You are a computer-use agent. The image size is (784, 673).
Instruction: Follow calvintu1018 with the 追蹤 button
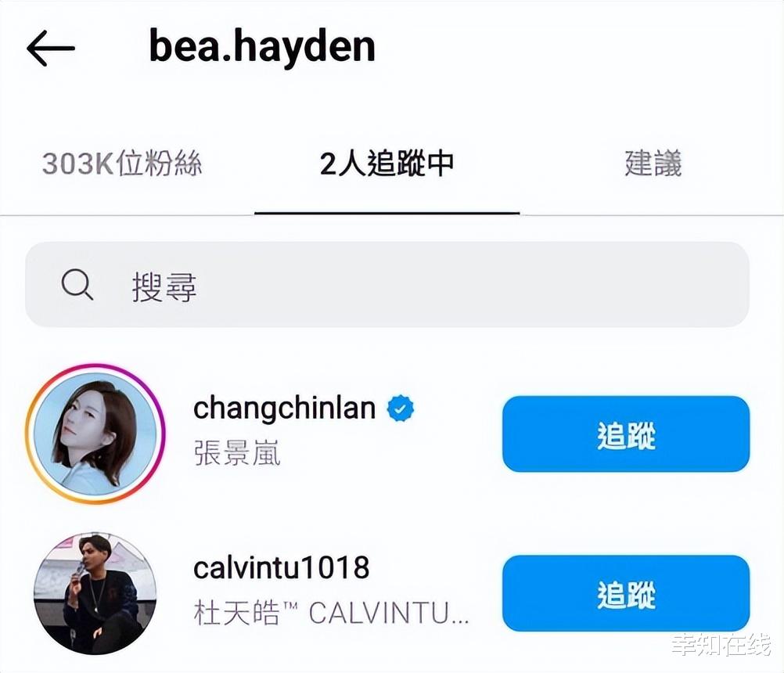[x=626, y=593]
